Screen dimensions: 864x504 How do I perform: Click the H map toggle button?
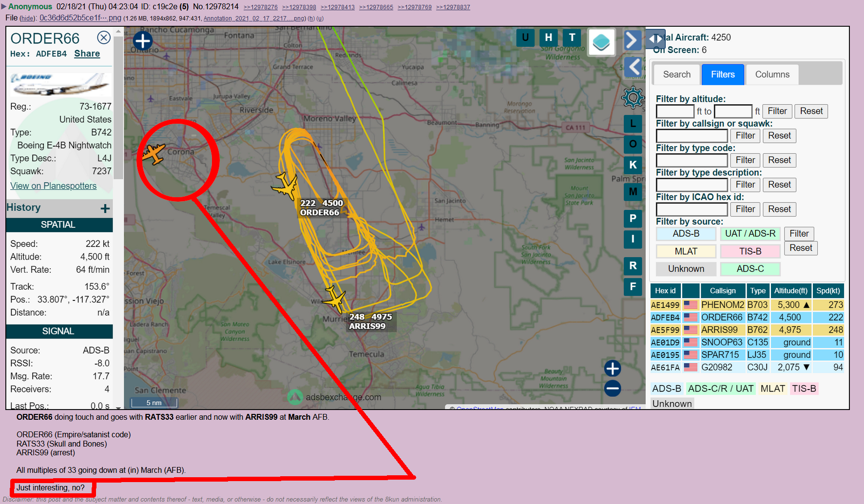point(549,37)
